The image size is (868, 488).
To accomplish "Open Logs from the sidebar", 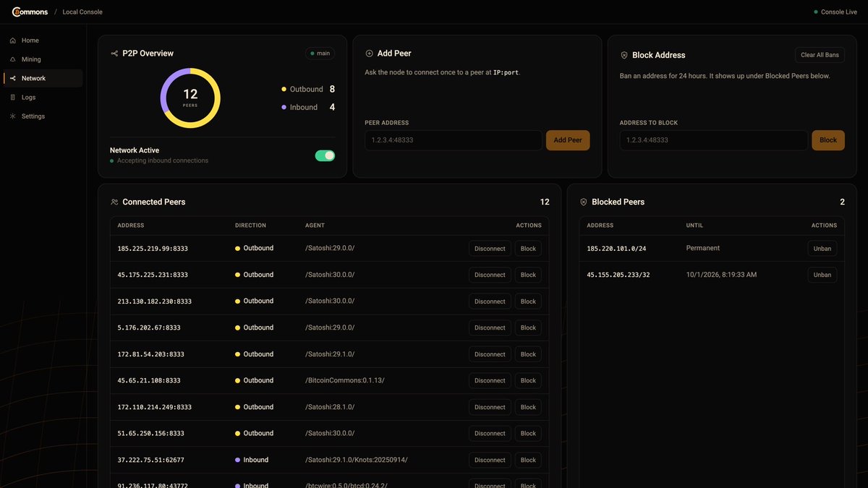I will (43, 97).
